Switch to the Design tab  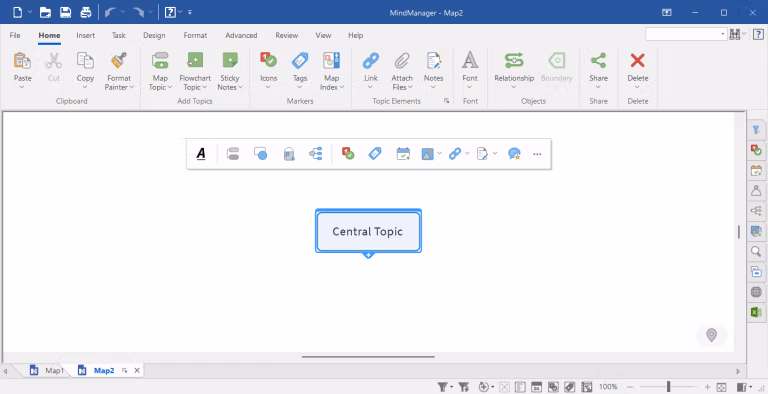pos(154,35)
